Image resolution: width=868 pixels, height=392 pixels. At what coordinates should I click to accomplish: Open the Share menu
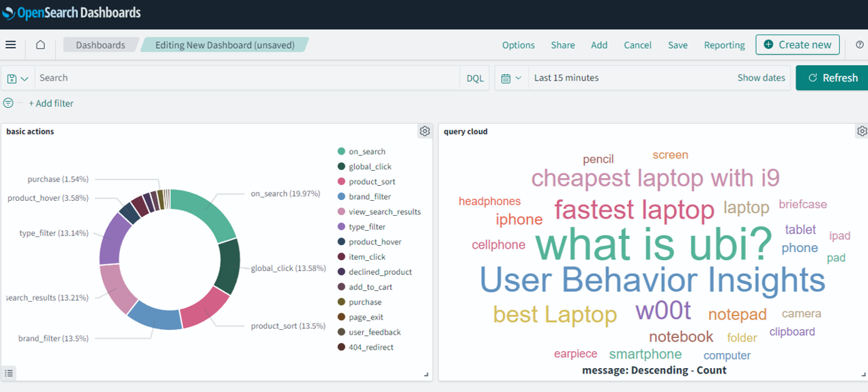tap(562, 45)
